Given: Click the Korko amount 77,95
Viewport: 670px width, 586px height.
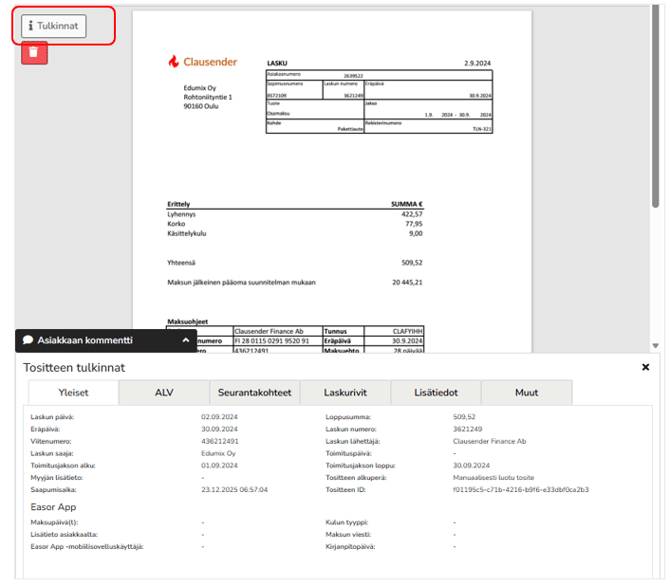Looking at the screenshot, I should [414, 224].
